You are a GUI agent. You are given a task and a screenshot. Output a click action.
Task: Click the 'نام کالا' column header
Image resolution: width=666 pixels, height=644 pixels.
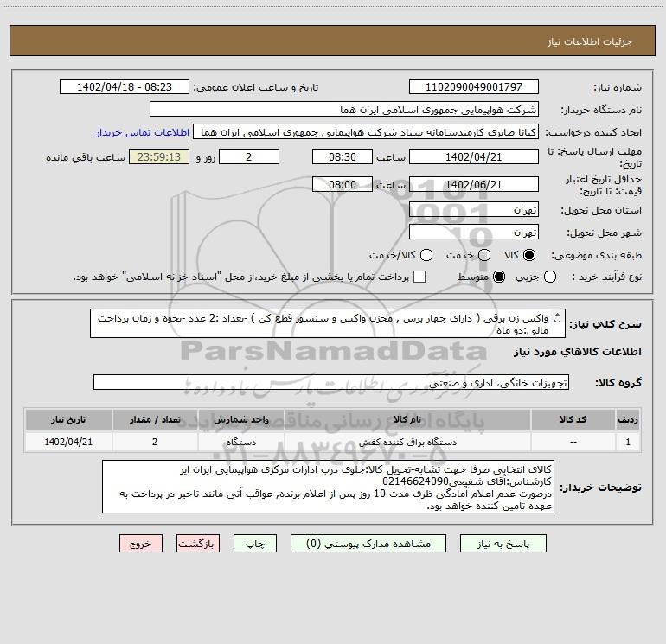[415, 419]
